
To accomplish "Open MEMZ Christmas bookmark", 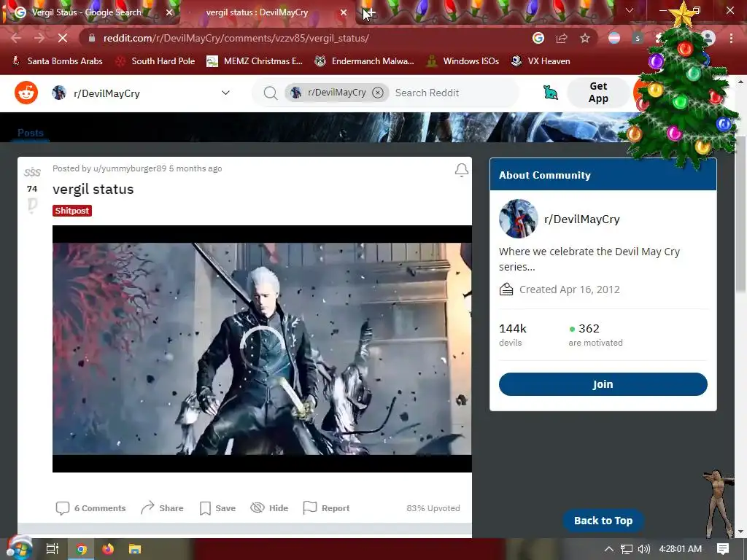I will [255, 61].
